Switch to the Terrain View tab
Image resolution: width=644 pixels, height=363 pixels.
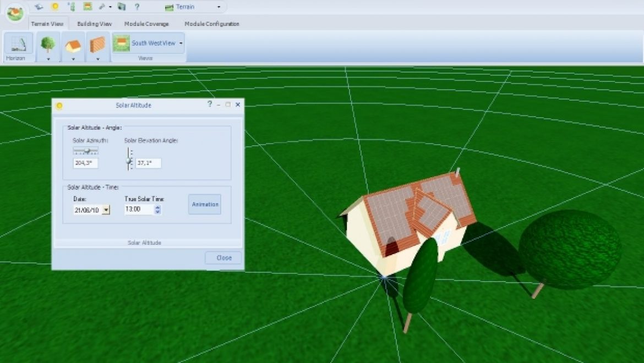point(47,24)
